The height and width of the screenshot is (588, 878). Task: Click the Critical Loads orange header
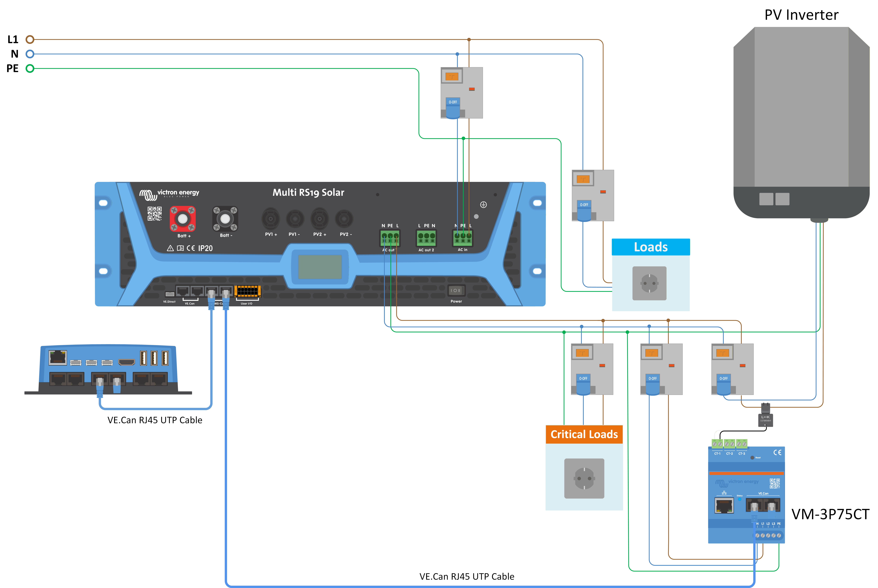click(584, 434)
